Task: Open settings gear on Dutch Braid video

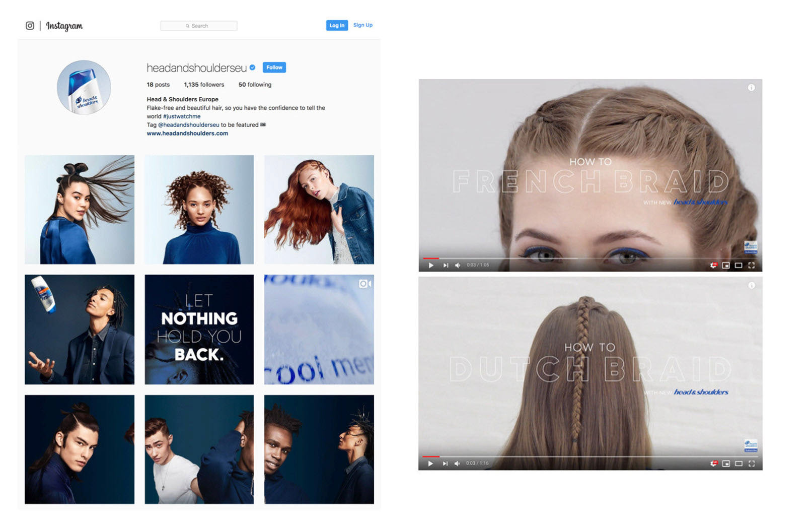Action: coord(713,464)
